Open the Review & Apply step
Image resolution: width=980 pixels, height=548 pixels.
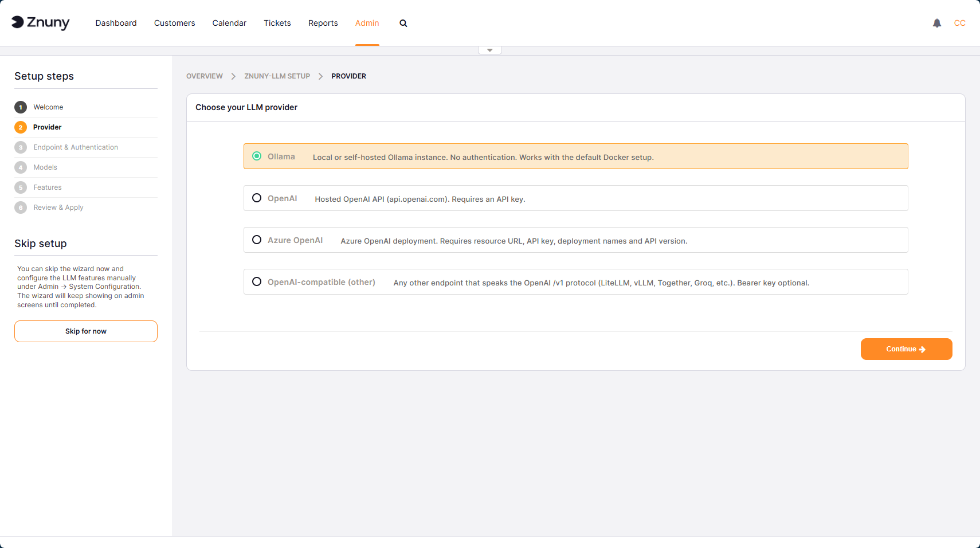58,208
